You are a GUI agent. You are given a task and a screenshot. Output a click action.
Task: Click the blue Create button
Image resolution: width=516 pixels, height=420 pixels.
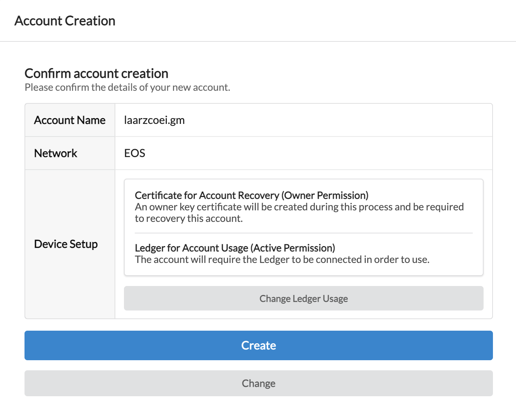pyautogui.click(x=258, y=345)
